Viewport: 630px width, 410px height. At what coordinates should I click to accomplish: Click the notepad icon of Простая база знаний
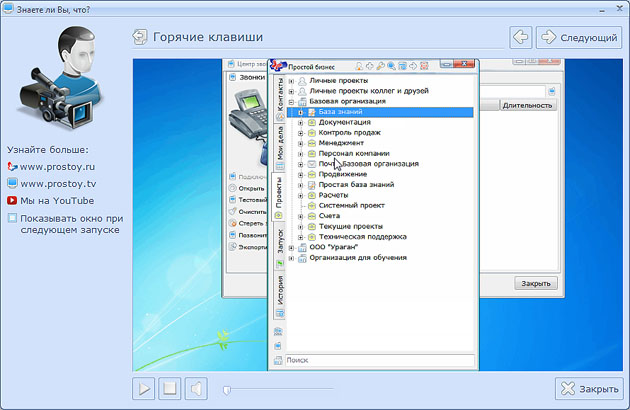pos(312,184)
